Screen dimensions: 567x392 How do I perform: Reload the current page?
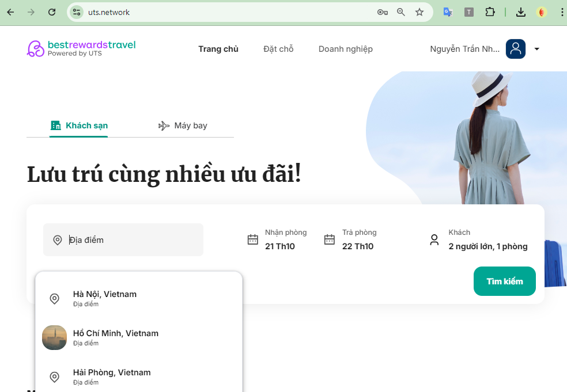pyautogui.click(x=52, y=12)
